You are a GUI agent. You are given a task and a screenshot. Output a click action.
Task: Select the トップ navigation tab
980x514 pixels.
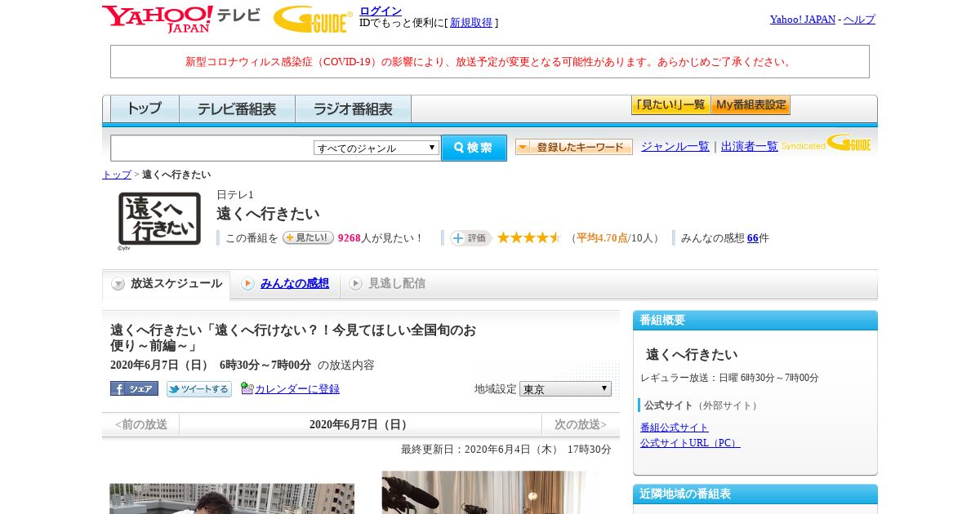point(145,109)
